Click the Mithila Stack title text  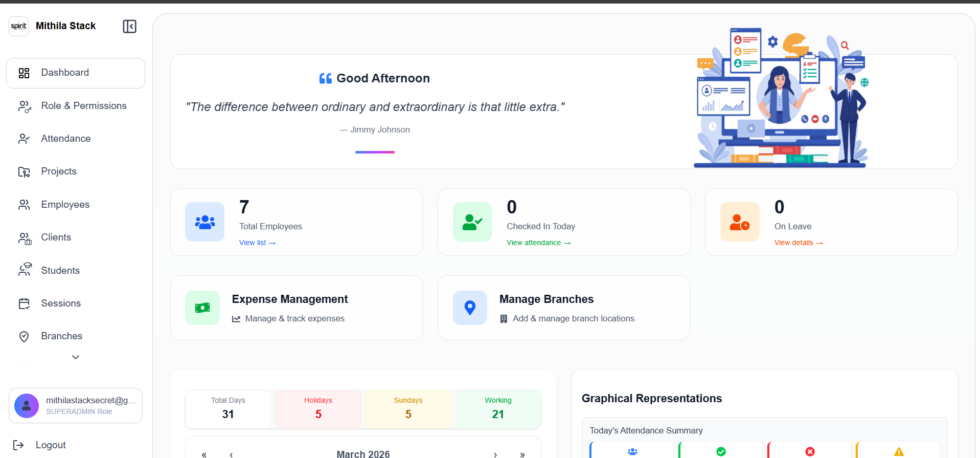[x=65, y=26]
